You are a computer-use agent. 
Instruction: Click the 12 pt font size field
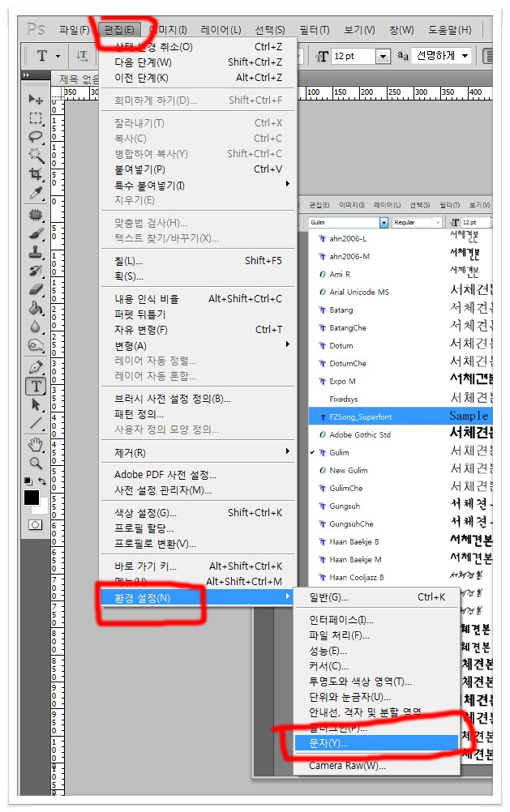point(353,56)
